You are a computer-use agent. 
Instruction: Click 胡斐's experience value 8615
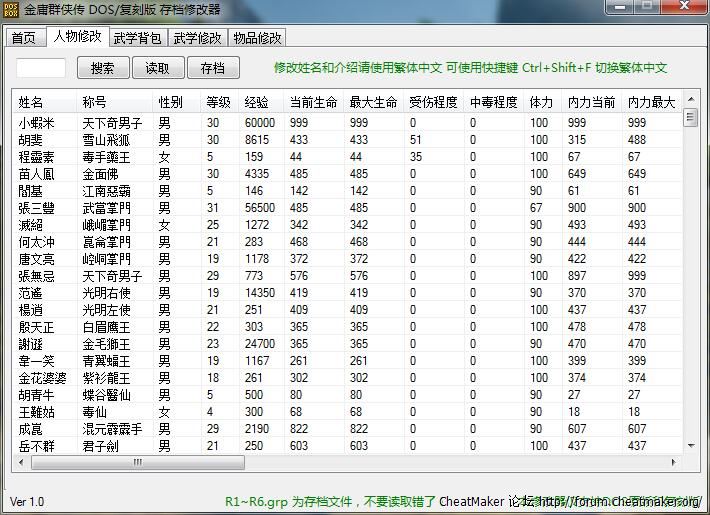click(257, 140)
